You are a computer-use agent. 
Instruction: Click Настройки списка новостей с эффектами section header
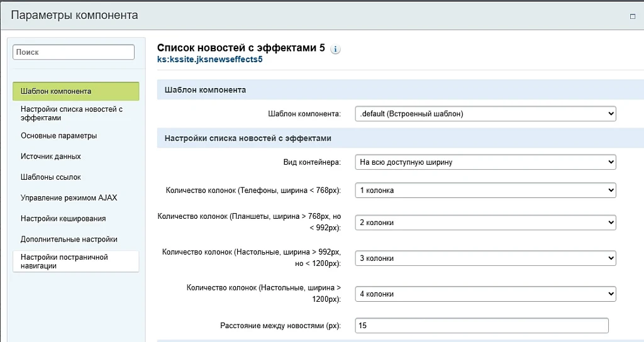point(401,138)
